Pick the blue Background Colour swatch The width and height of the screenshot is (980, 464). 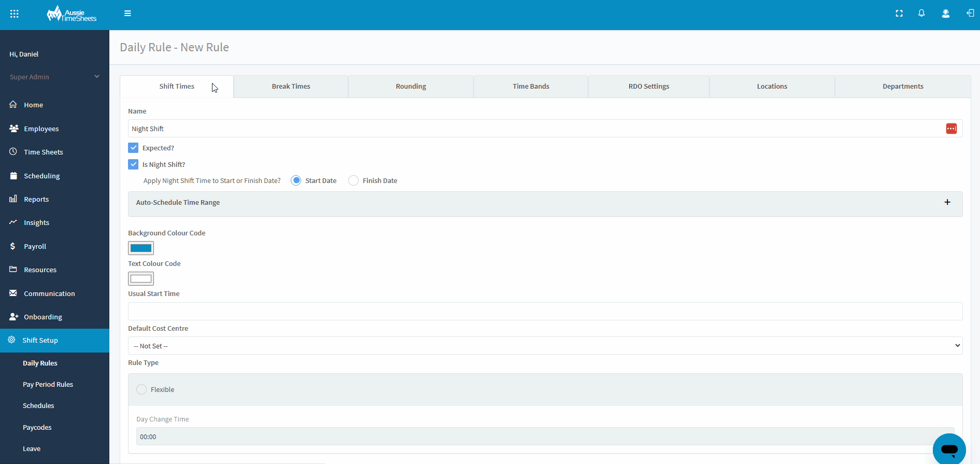141,248
